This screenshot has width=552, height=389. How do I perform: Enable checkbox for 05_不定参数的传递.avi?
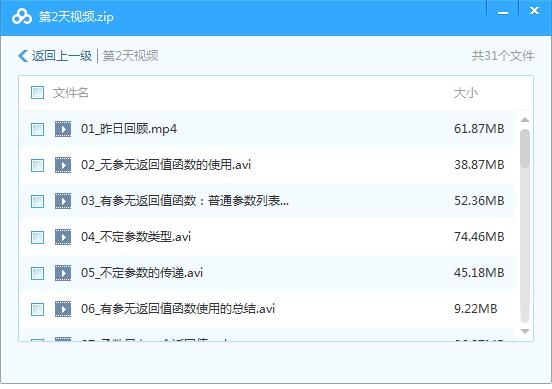(37, 273)
